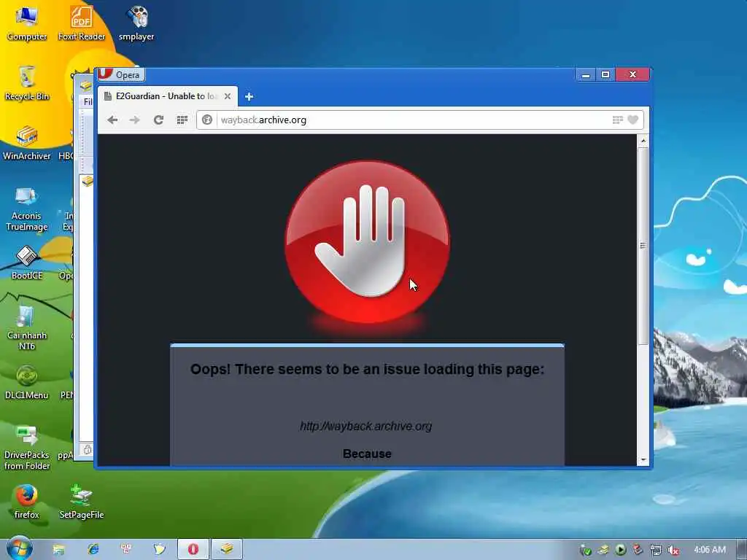Image resolution: width=747 pixels, height=560 pixels.
Task: Open the Windows Start orb
Action: pos(19,548)
